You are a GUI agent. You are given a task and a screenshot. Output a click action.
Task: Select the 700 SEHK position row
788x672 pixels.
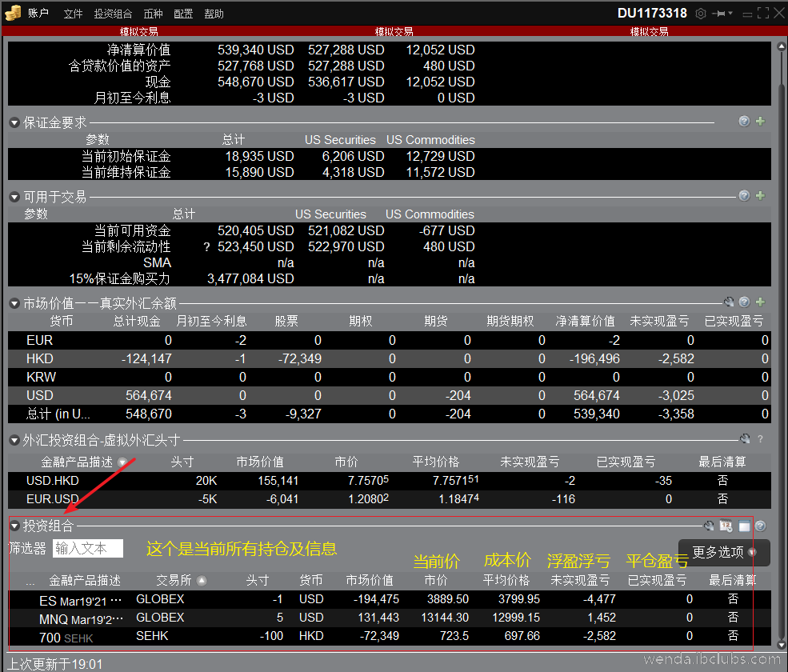(390, 636)
